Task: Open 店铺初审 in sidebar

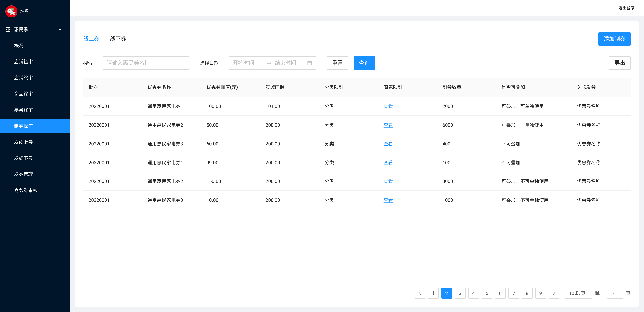Action: point(23,62)
